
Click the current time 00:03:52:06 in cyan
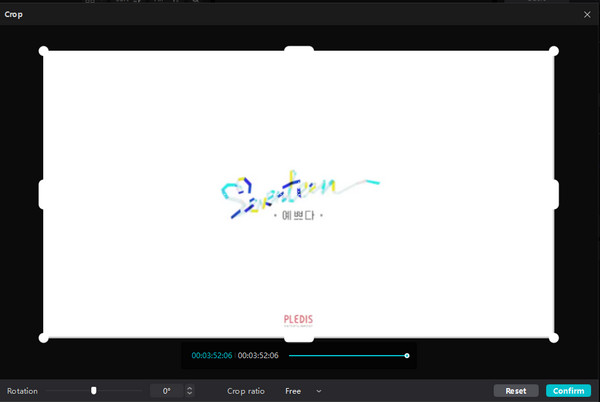point(212,355)
